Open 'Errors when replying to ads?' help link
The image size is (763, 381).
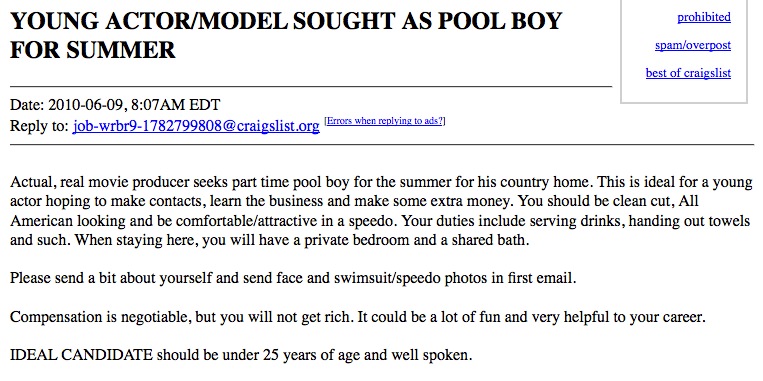click(385, 121)
